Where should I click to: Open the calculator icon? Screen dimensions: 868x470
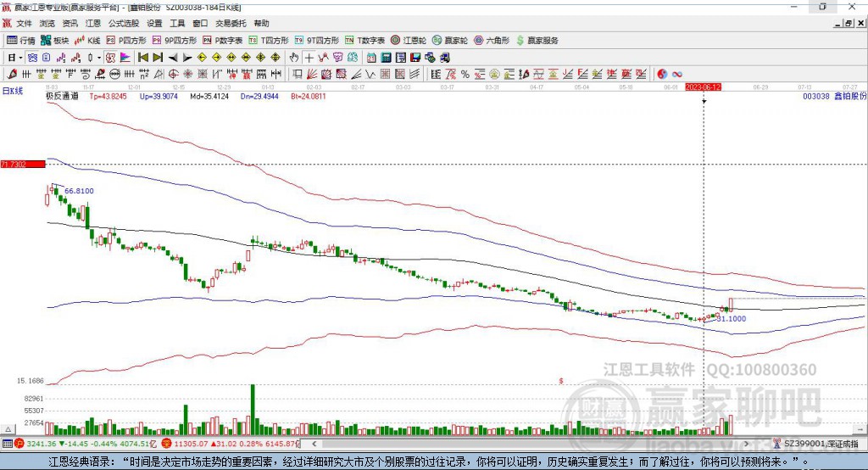pos(386,58)
